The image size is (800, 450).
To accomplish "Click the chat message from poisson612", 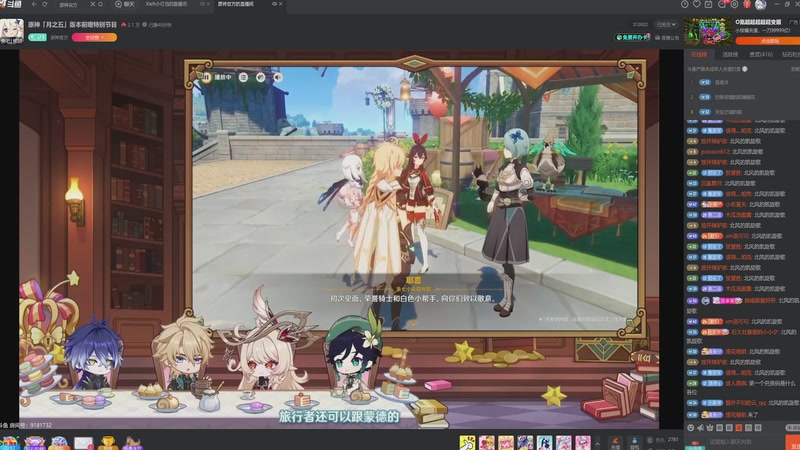I will 726,152.
